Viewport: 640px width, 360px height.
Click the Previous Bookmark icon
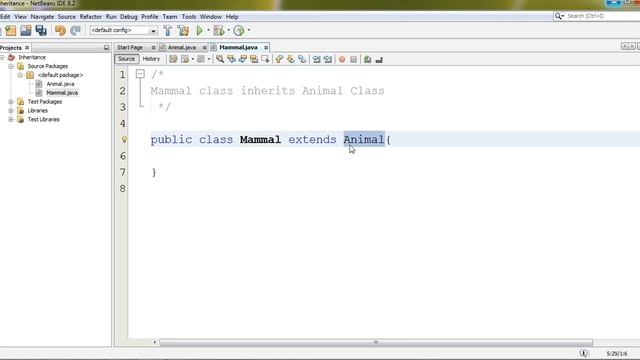click(x=279, y=60)
